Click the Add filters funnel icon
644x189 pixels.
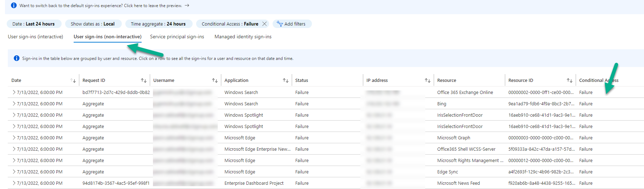[280, 24]
